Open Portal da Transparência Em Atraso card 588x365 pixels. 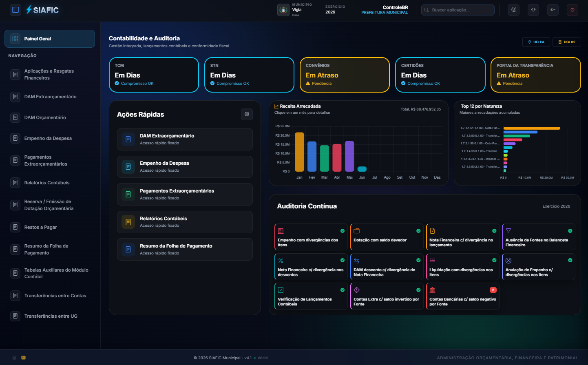point(536,75)
